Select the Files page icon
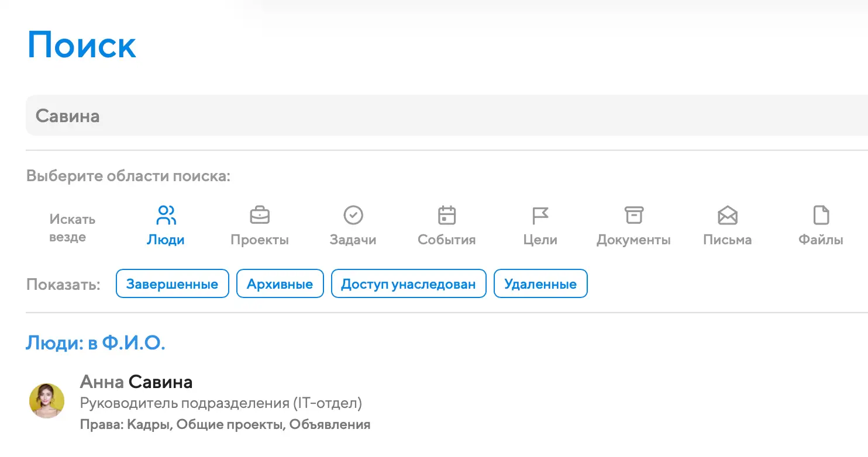The width and height of the screenshot is (868, 457). pos(821,215)
